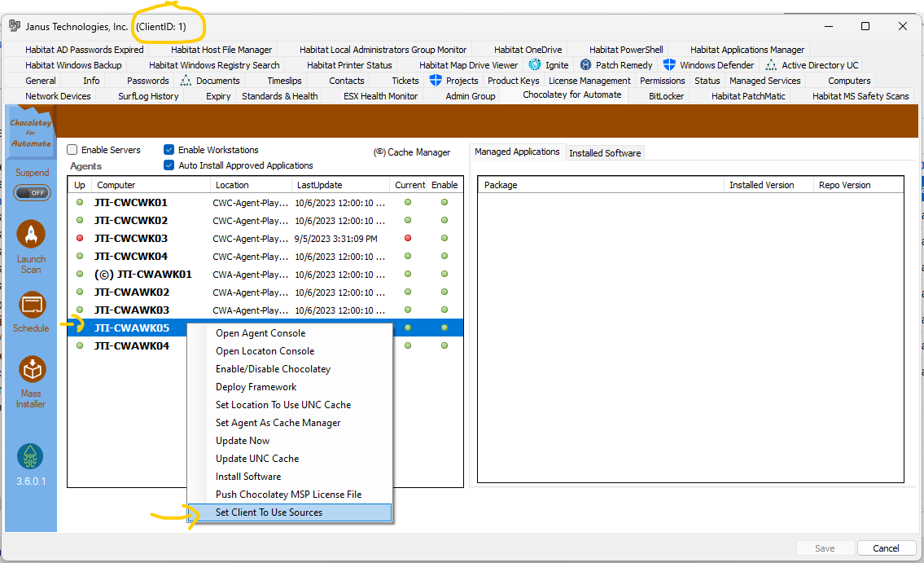Screen dimensions: 924x563
Task: Click the Repo Version column header
Action: pyautogui.click(x=858, y=185)
